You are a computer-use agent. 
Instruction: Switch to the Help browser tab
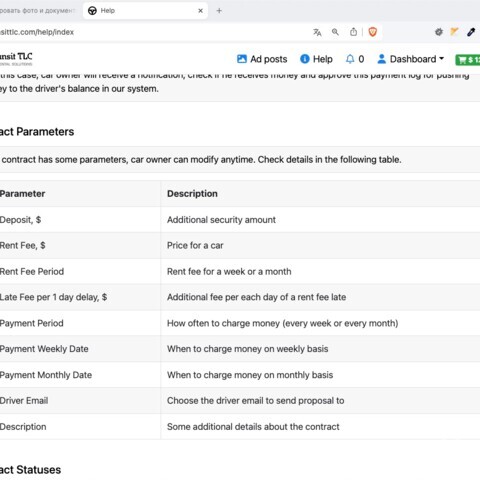(145, 11)
